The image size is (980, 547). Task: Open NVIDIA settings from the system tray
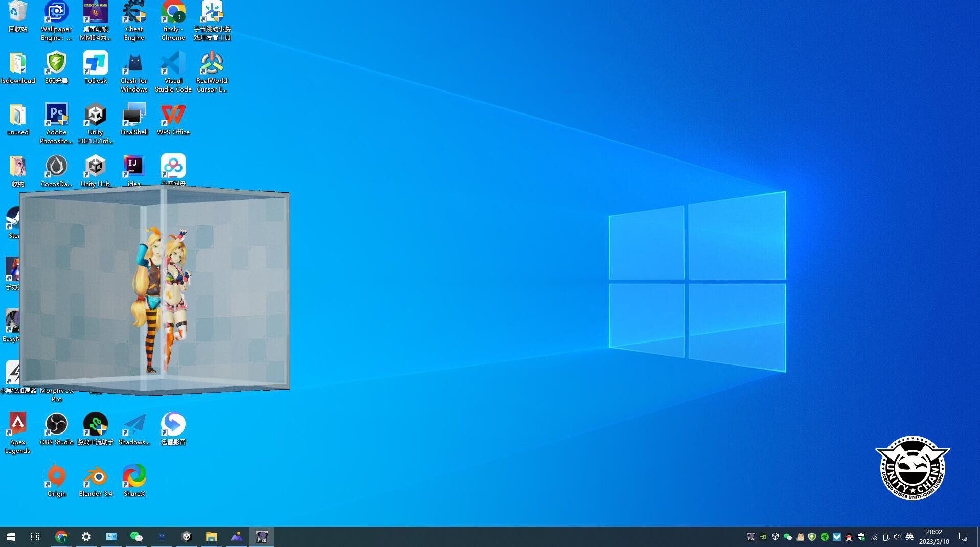pos(763,536)
